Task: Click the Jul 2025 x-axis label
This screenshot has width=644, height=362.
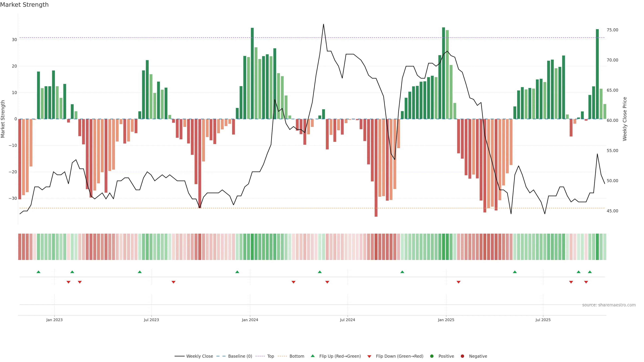Action: 543,320
